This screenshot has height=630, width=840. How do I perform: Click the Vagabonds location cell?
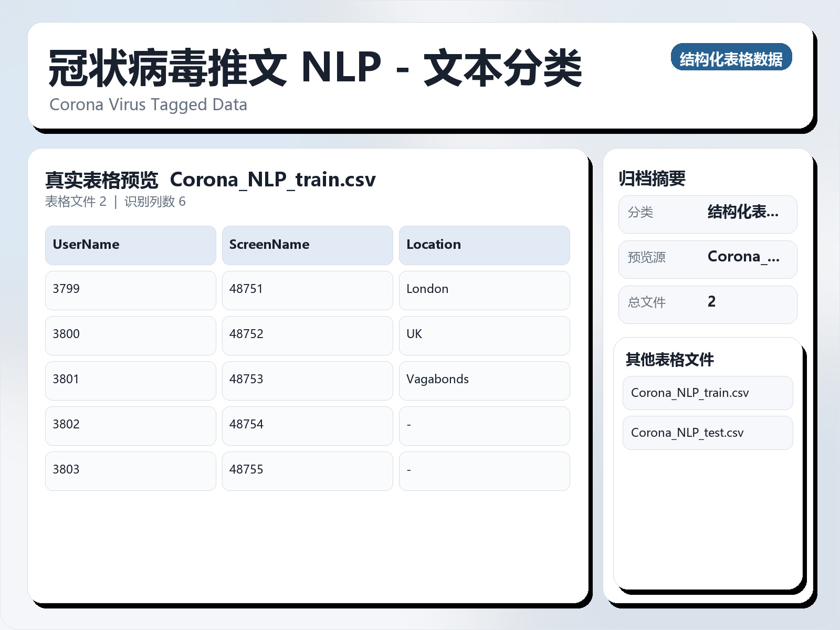tap(484, 381)
